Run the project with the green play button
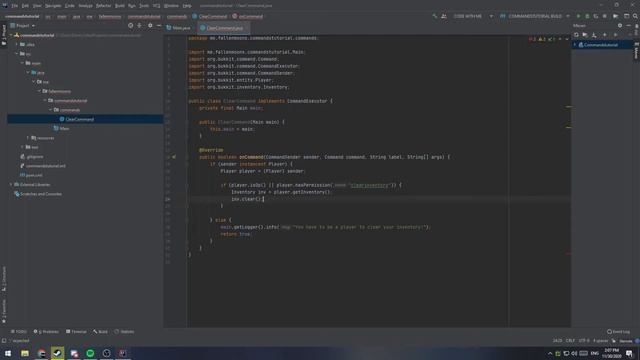Image resolution: width=640 pixels, height=360 pixels. pos(578,16)
